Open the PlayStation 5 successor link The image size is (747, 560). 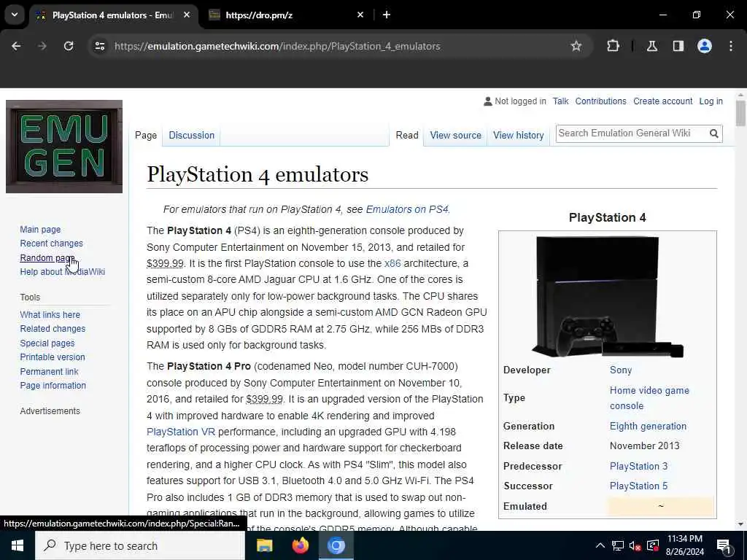(x=638, y=486)
